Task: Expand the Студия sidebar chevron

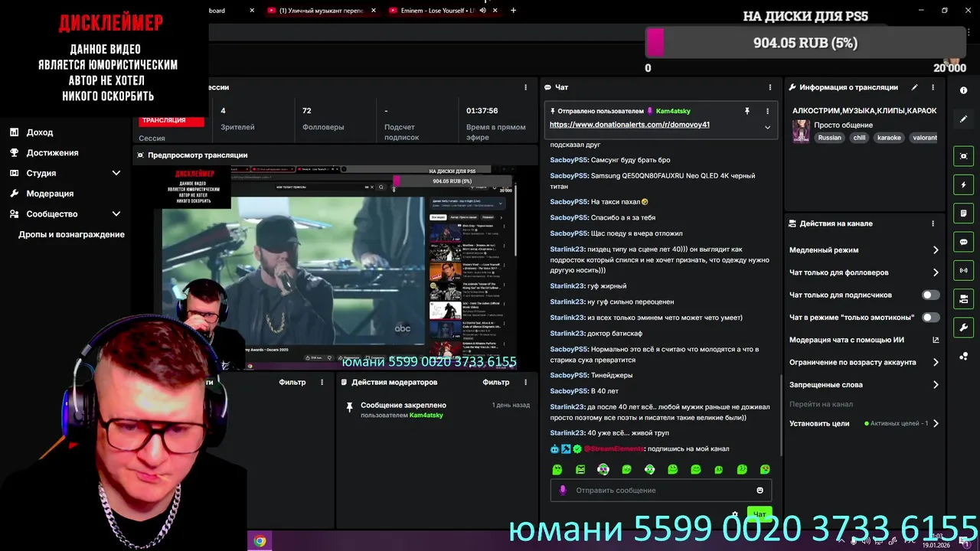Action: (x=116, y=173)
